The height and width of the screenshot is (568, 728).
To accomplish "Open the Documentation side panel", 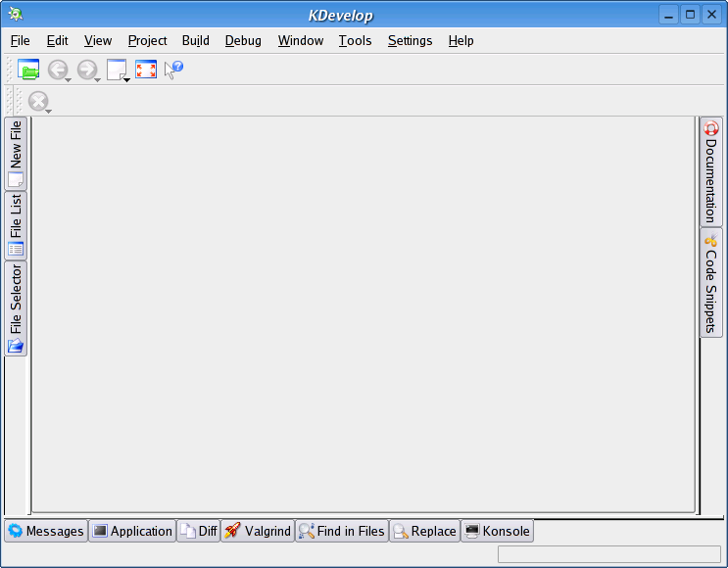I will pos(711,172).
